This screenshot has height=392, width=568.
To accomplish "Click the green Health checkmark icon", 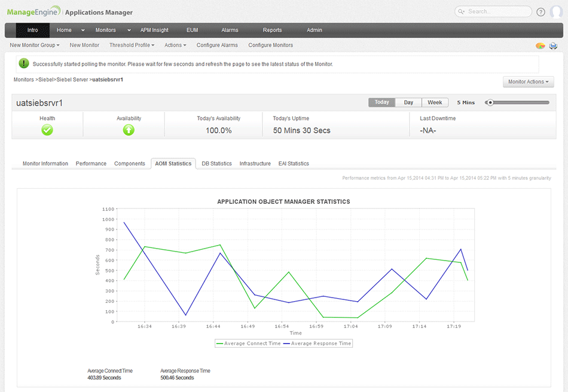I will pyautogui.click(x=47, y=130).
